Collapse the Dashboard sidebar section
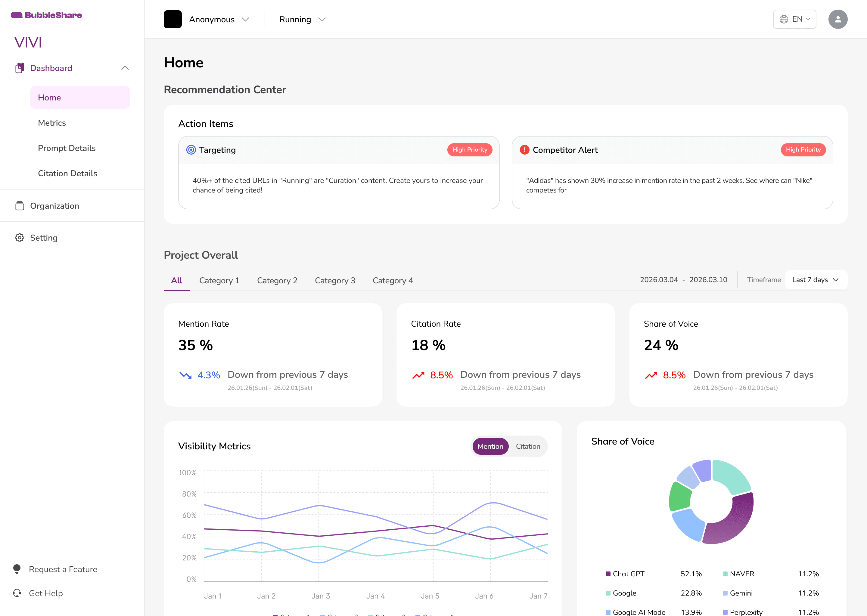The width and height of the screenshot is (867, 616). pyautogui.click(x=125, y=68)
